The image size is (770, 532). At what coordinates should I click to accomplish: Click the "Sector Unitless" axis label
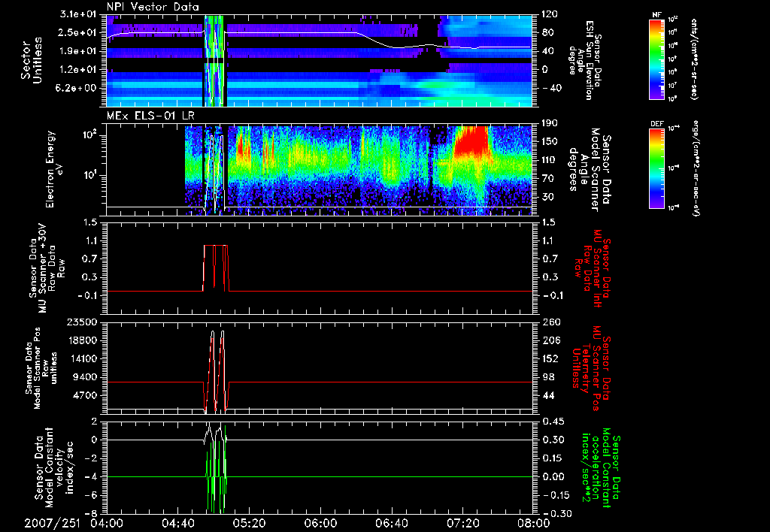tap(32, 60)
